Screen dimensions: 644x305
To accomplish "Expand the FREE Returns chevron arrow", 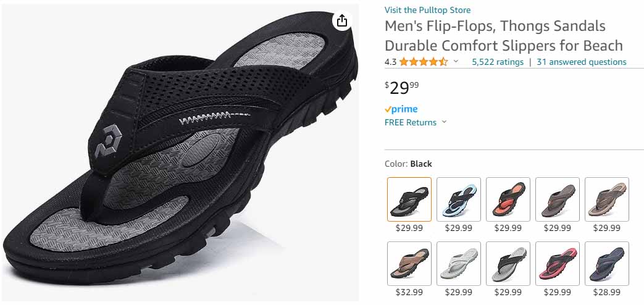I will point(444,122).
